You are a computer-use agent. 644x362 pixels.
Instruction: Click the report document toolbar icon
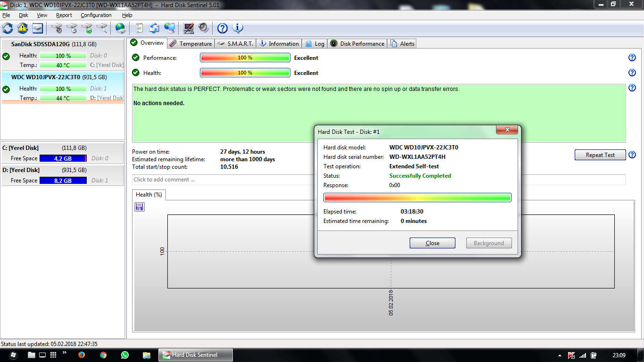140,28
